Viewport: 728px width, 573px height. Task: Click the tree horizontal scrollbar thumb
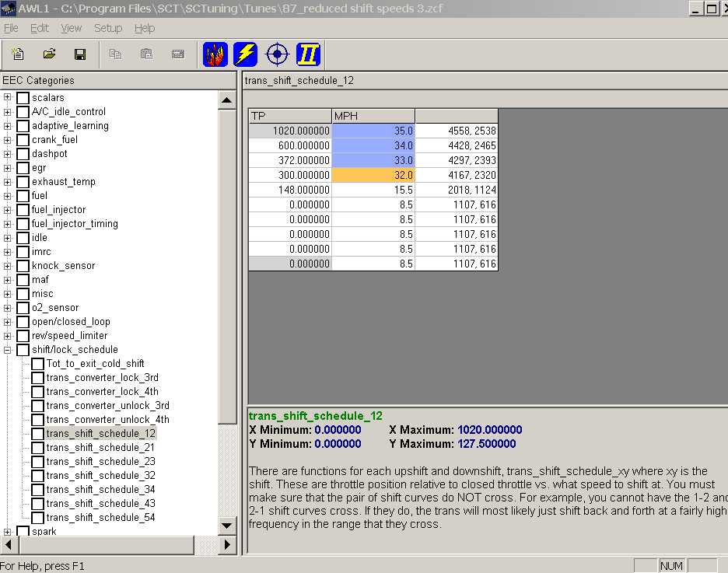[x=106, y=545]
